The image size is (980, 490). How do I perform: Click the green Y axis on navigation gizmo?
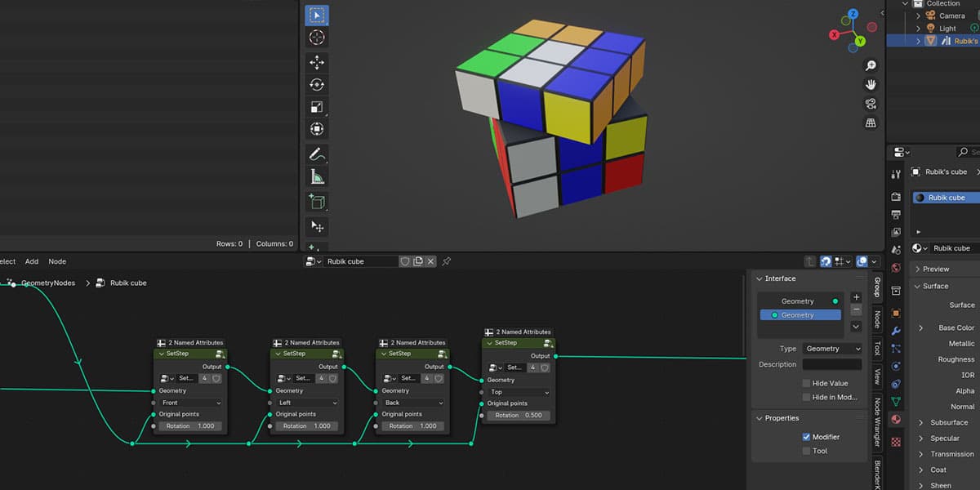tap(859, 40)
